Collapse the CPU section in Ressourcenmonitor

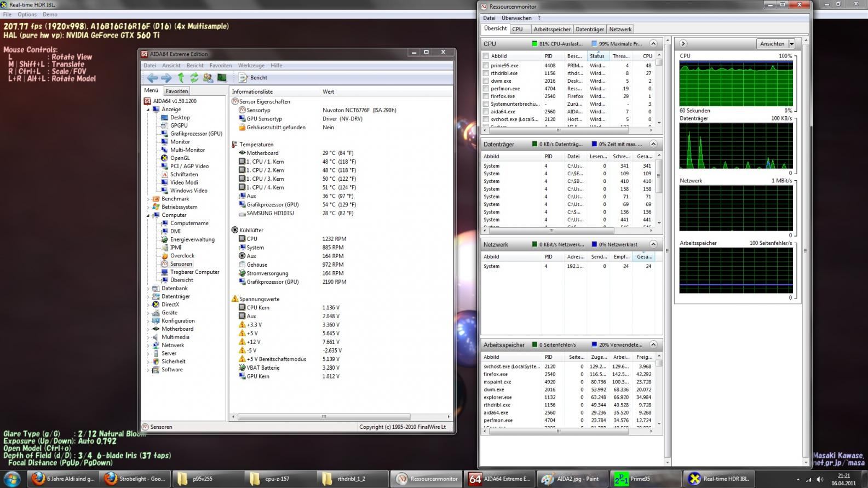(x=653, y=43)
